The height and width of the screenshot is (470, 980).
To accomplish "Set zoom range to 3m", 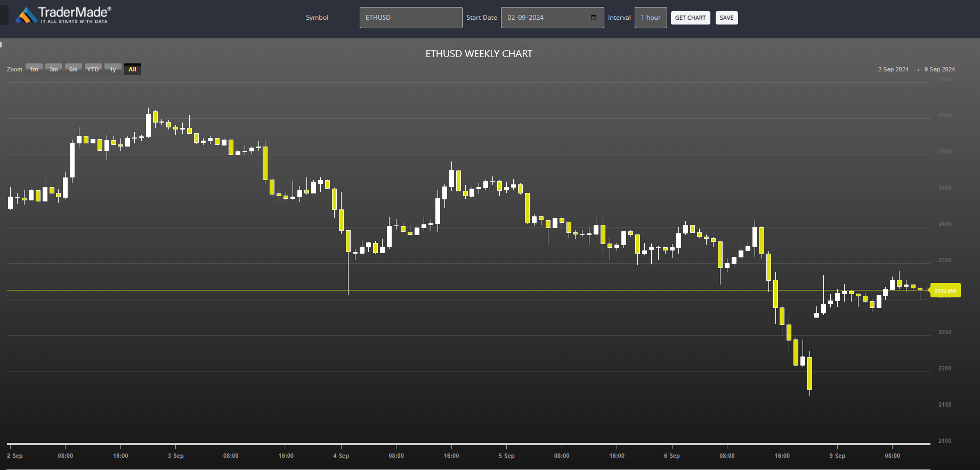I will (54, 69).
